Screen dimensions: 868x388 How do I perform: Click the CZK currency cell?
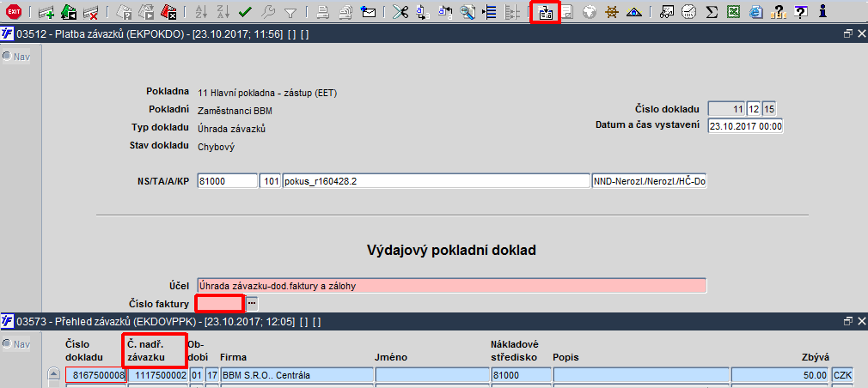pyautogui.click(x=841, y=375)
